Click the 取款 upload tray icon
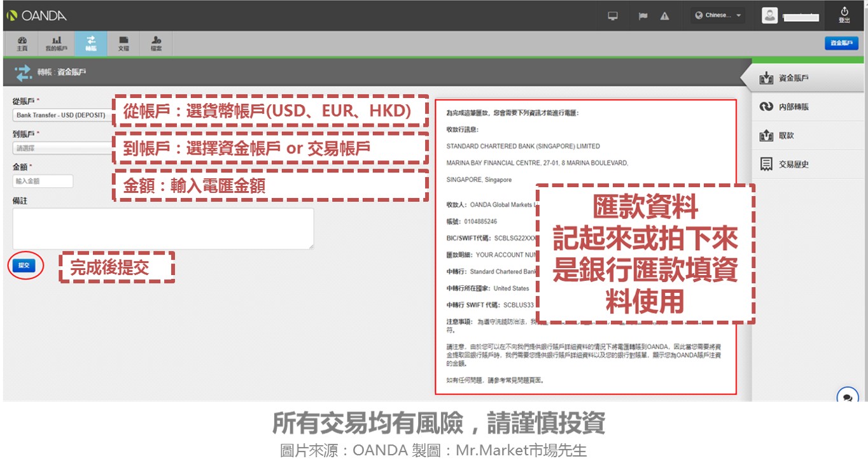 click(766, 136)
